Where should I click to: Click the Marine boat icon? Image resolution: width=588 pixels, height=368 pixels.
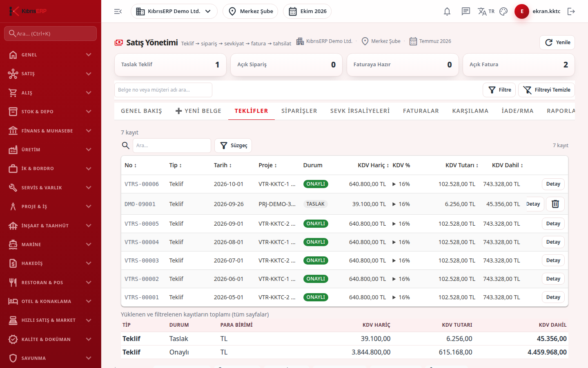tap(13, 245)
